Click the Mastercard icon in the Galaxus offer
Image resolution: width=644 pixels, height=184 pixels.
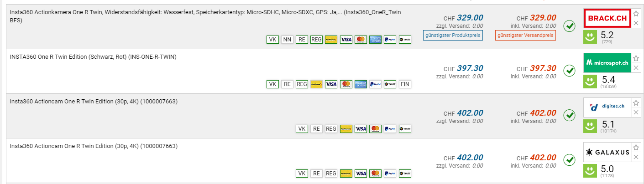(375, 174)
